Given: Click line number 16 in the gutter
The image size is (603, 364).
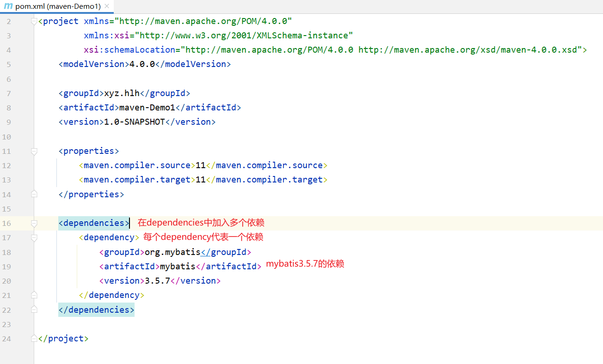Looking at the screenshot, I should point(6,223).
